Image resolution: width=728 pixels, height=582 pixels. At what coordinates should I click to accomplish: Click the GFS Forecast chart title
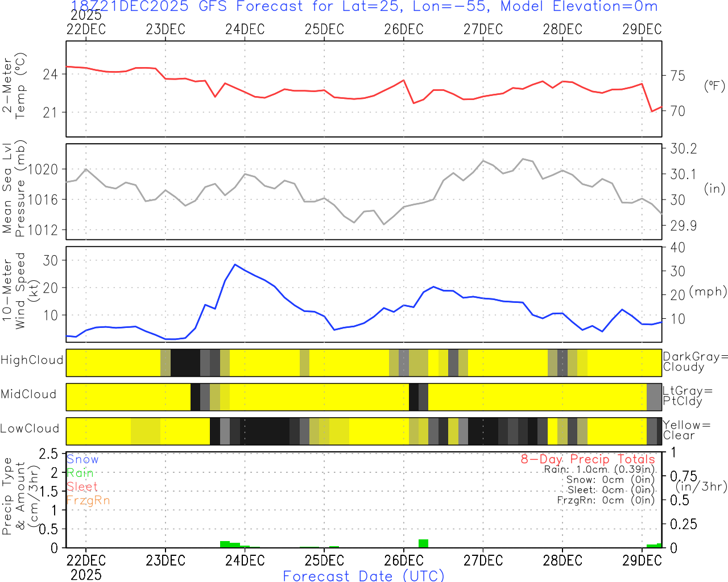364,7
